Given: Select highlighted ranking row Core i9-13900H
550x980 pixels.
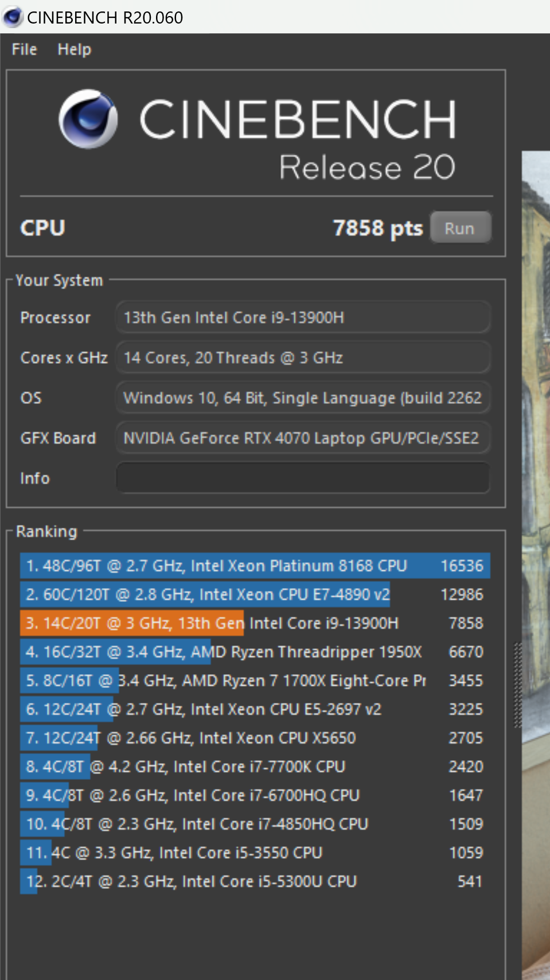Looking at the screenshot, I should (x=255, y=623).
